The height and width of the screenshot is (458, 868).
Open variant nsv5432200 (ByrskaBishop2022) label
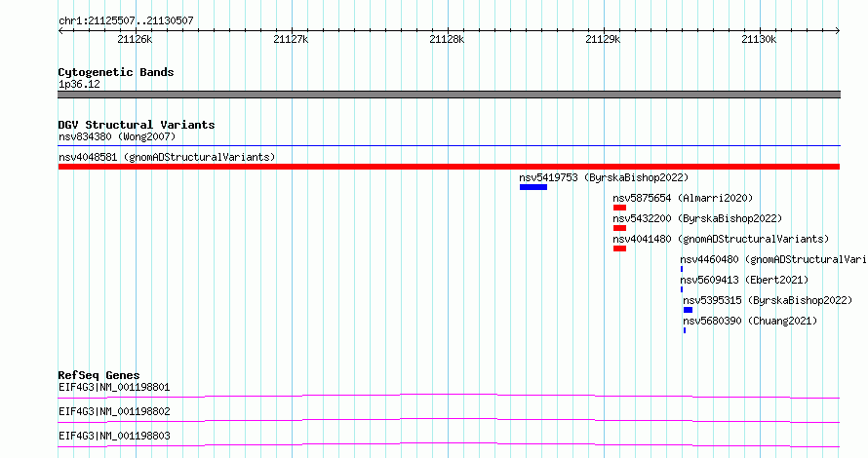pyautogui.click(x=697, y=218)
